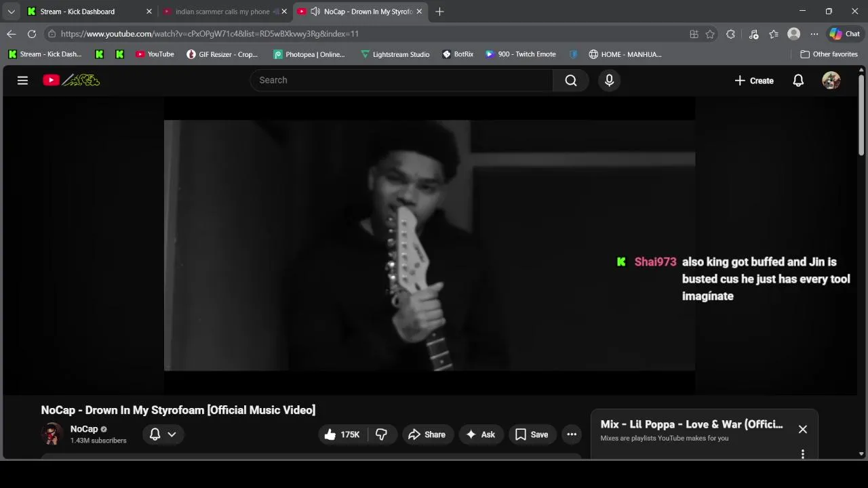Go to YouTube home via the logo
Screen dimensions: 868x488
tap(71, 80)
